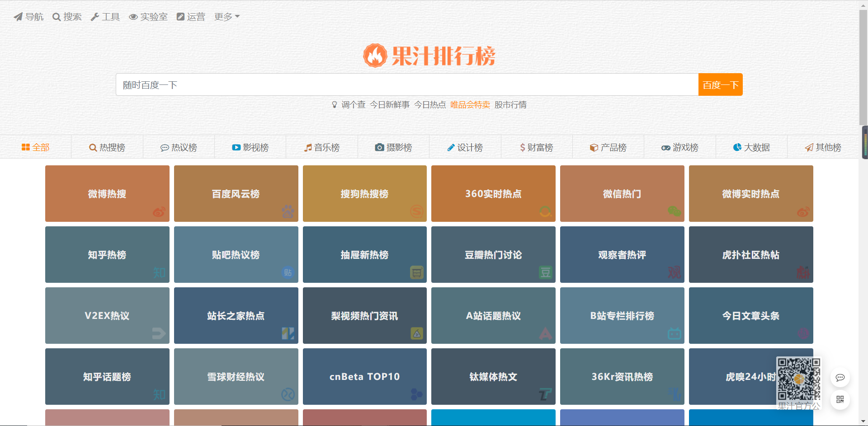
Task: Click the page vertical scrollbar thumb
Action: point(863,68)
